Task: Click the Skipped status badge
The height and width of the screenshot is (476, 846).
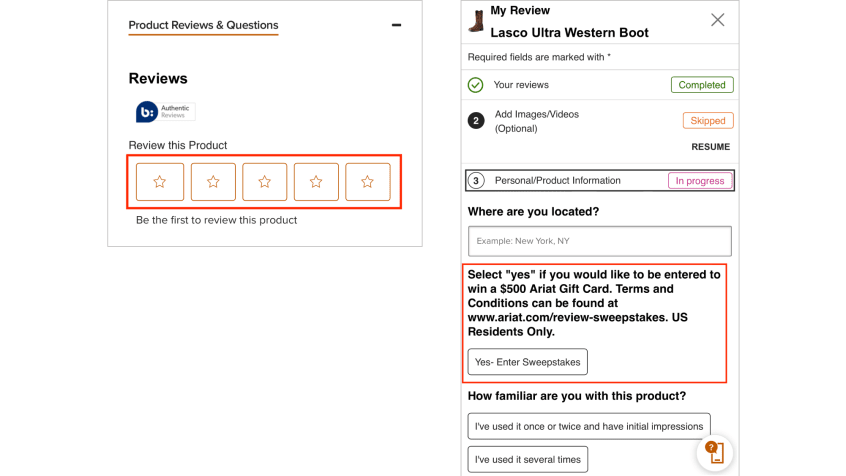Action: tap(708, 120)
